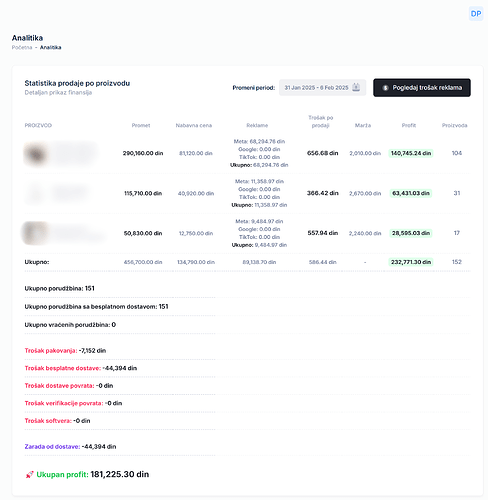Sort by the Profit column header
This screenshot has width=488, height=500.
coord(409,125)
